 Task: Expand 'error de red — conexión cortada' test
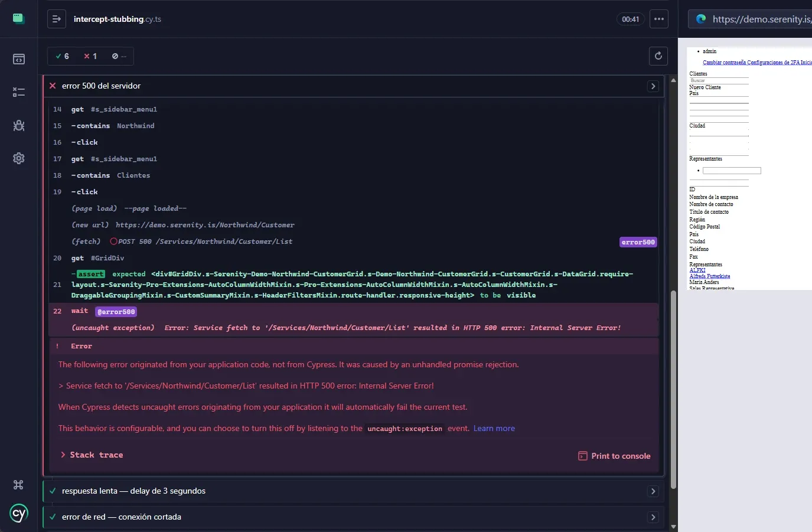(x=353, y=517)
